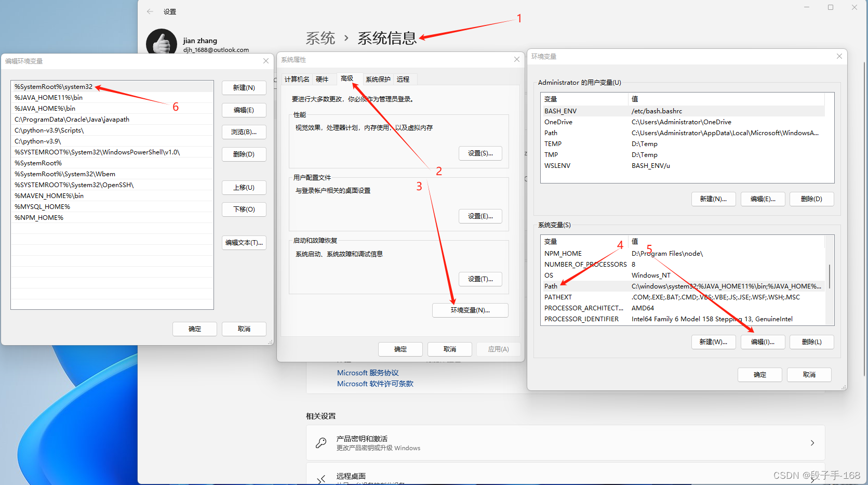Click the system variables list scrollbar
This screenshot has width=868, height=485.
point(830,277)
